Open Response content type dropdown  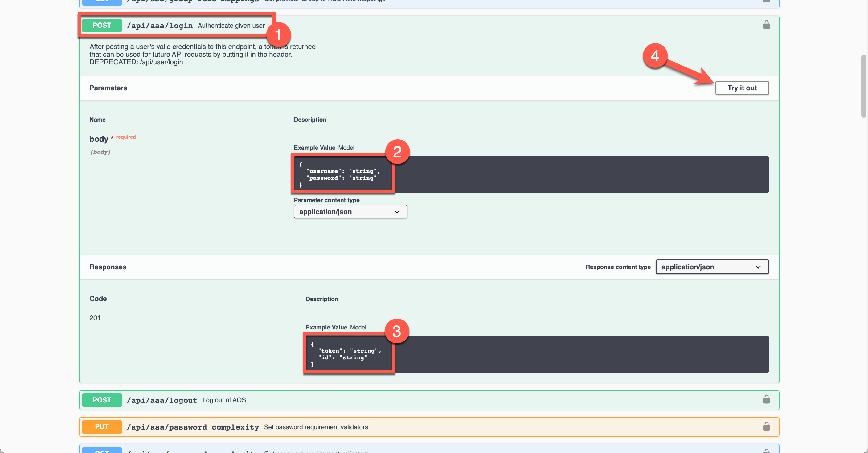pos(711,267)
